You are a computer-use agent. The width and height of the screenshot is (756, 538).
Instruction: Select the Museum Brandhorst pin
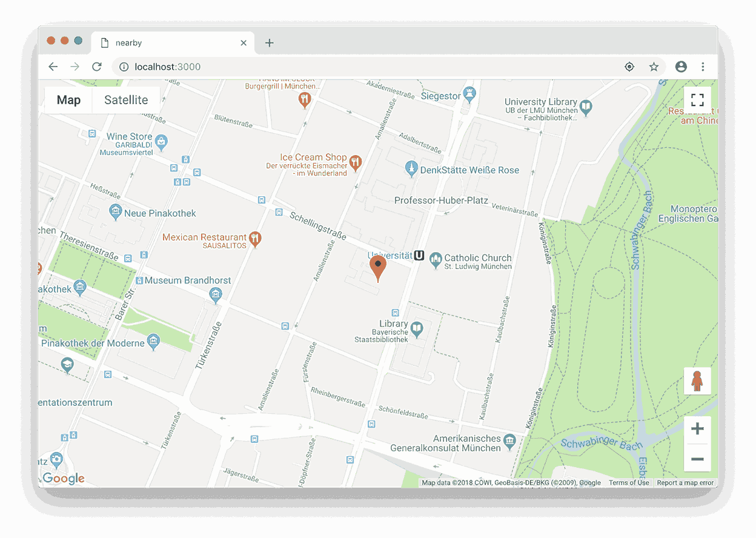coord(216,295)
